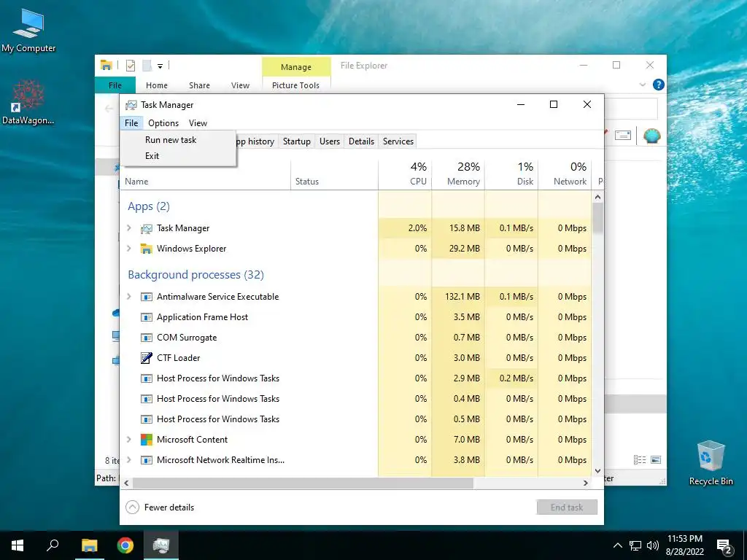The width and height of the screenshot is (747, 560).
Task: Click the taskbar clock and date
Action: click(x=684, y=545)
